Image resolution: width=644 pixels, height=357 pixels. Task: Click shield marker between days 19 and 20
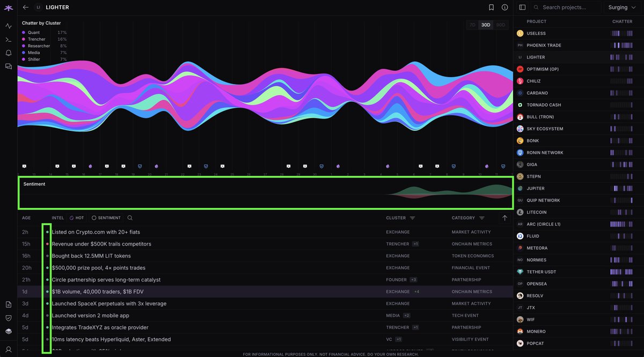(140, 166)
